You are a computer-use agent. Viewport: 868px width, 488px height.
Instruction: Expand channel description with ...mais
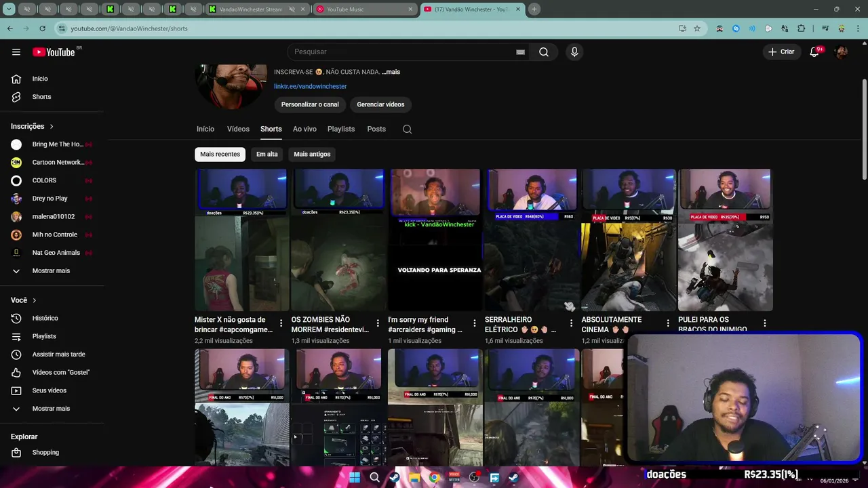coord(391,72)
